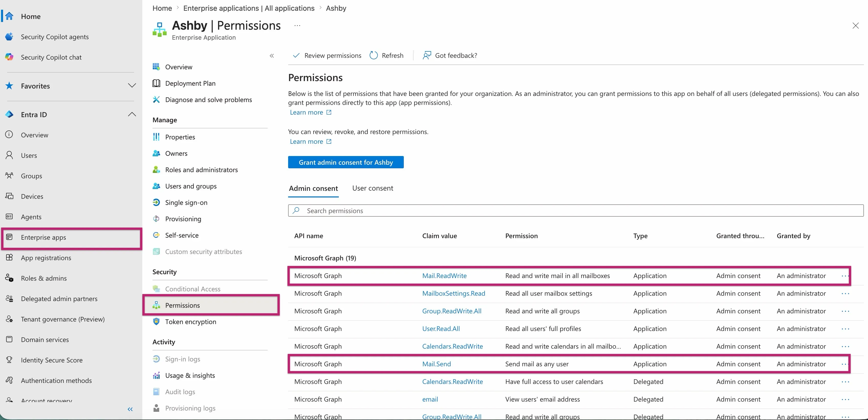This screenshot has width=868, height=420.
Task: Click the Single sign-on icon
Action: tap(156, 202)
